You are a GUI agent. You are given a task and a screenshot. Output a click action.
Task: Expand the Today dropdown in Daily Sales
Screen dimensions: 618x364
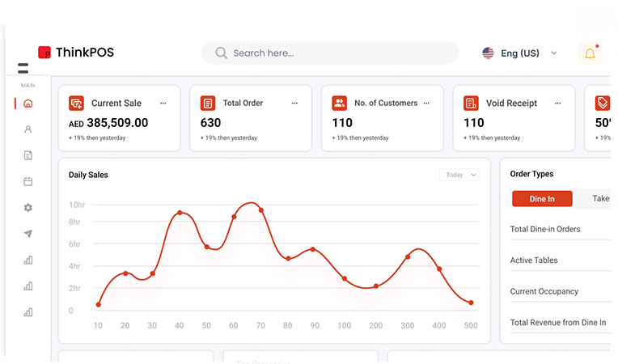tap(459, 175)
